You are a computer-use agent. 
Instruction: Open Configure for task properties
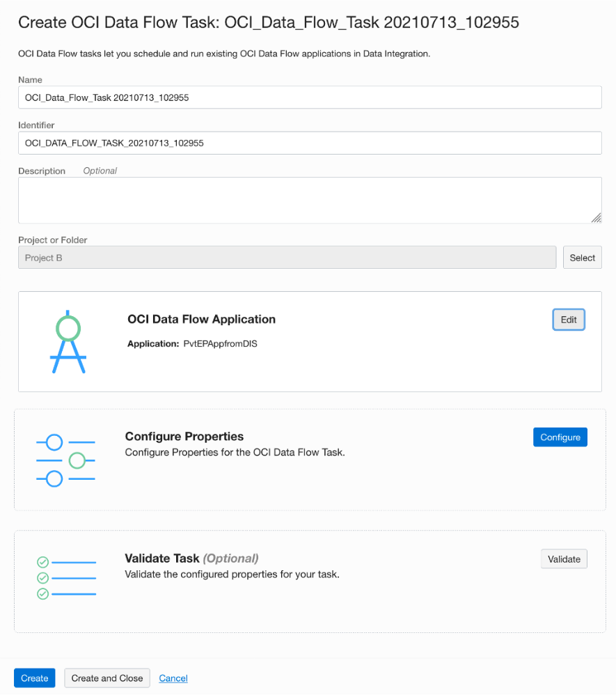pyautogui.click(x=560, y=437)
